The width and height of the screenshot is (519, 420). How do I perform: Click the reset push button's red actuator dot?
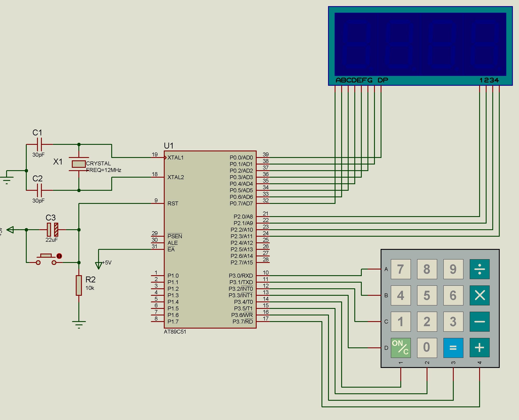click(x=59, y=256)
